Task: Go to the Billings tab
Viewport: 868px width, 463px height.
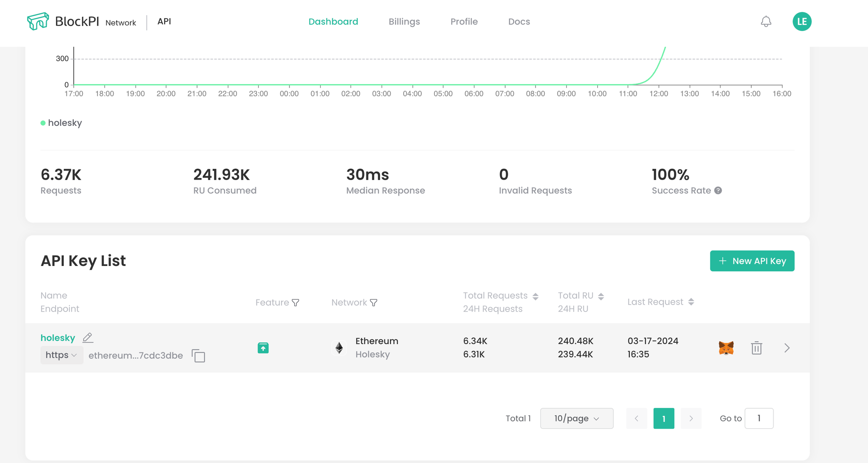Action: [404, 22]
